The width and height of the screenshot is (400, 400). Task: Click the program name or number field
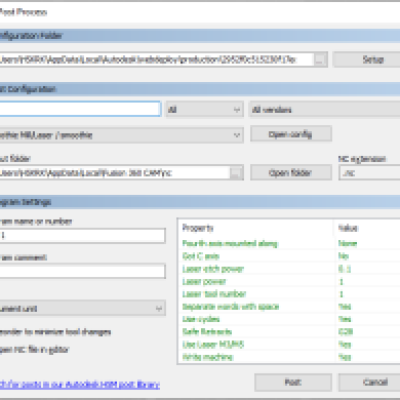[x=82, y=236]
